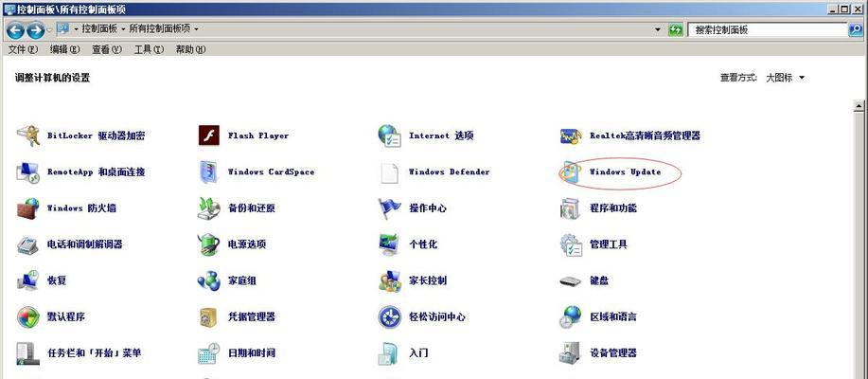Viewport: 868px width, 379px height.
Task: Click the 程序和功能 label text
Action: tap(612, 208)
